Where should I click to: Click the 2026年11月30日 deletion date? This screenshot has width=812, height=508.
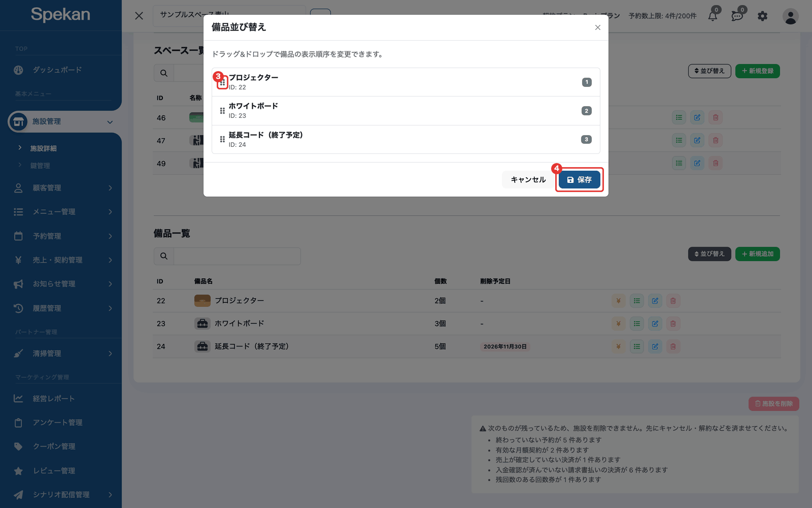pos(505,346)
